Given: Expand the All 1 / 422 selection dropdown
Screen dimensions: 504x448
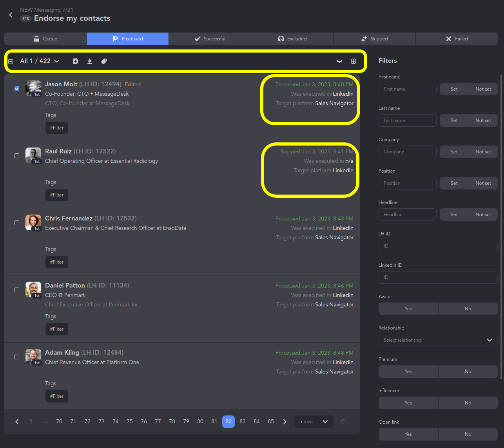Looking at the screenshot, I should tap(40, 61).
